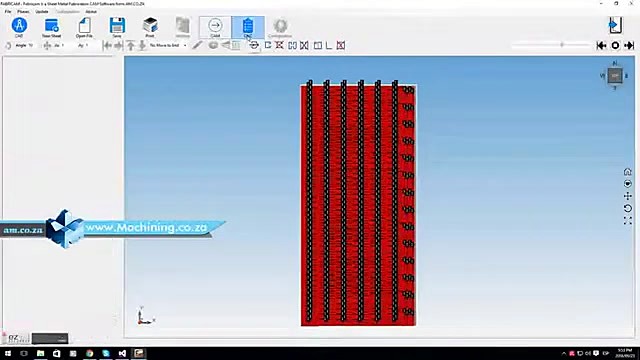Screen dimensions: 640x360
Task: Click the view cube top face
Action: tap(615, 76)
